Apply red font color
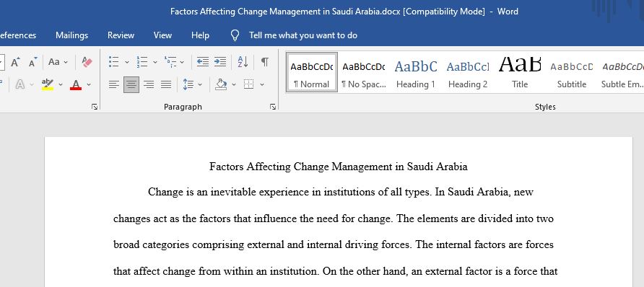This screenshot has width=644, height=287. (76, 84)
